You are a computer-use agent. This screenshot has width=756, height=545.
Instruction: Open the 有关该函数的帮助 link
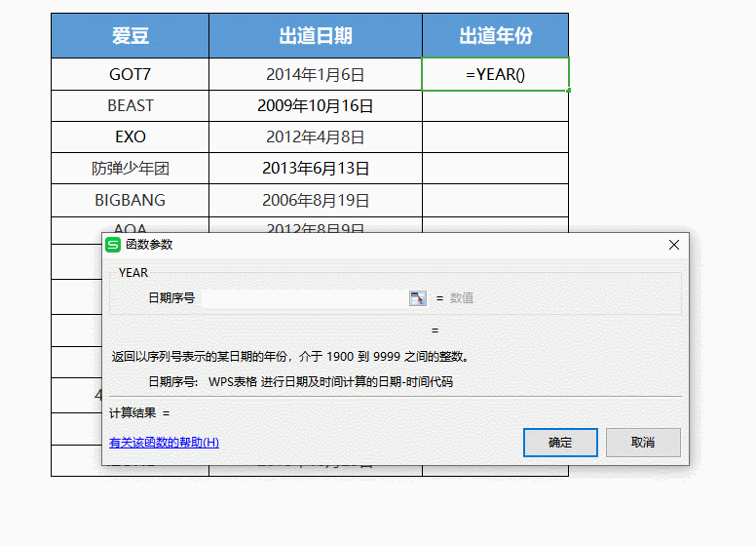[x=164, y=443]
